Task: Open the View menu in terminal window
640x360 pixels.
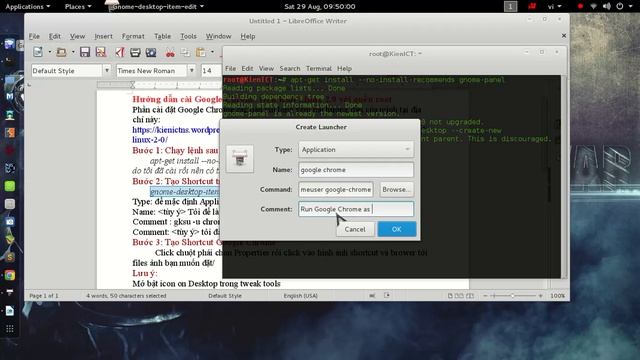Action: point(266,68)
